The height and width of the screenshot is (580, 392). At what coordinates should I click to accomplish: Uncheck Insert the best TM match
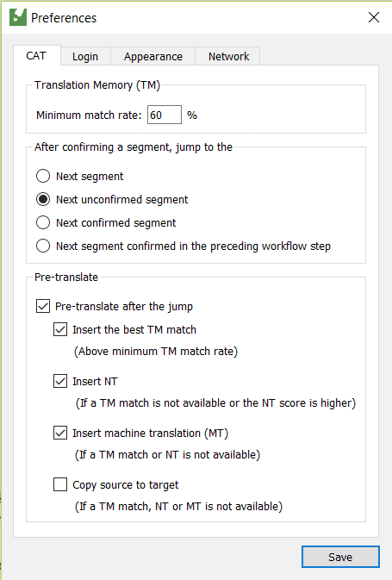coord(60,329)
